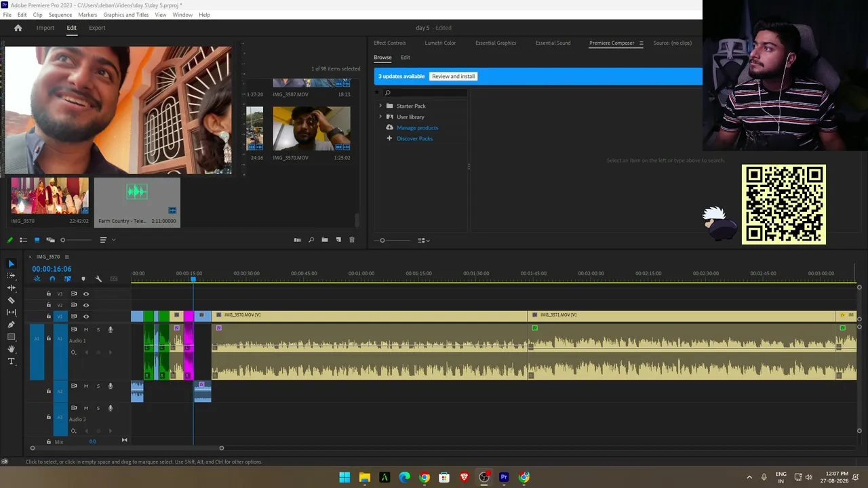The width and height of the screenshot is (868, 488).
Task: Switch Project panel to Freeform View
Action: (50, 240)
